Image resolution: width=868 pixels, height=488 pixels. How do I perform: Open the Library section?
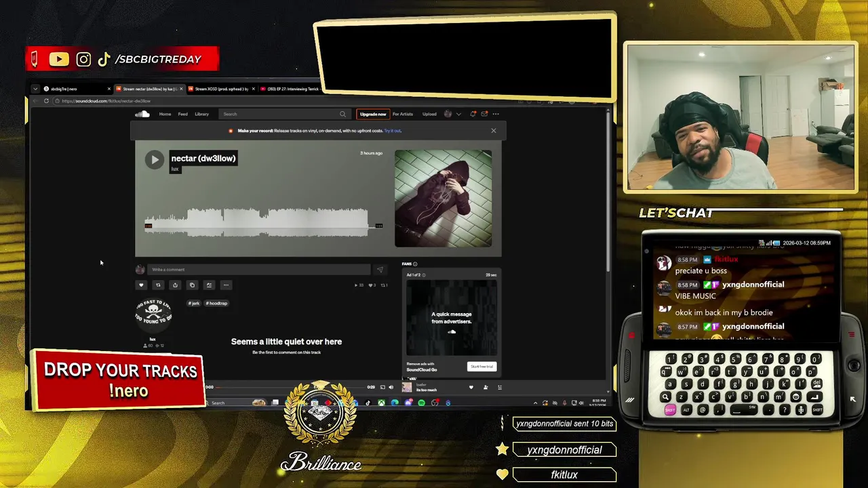(x=202, y=114)
